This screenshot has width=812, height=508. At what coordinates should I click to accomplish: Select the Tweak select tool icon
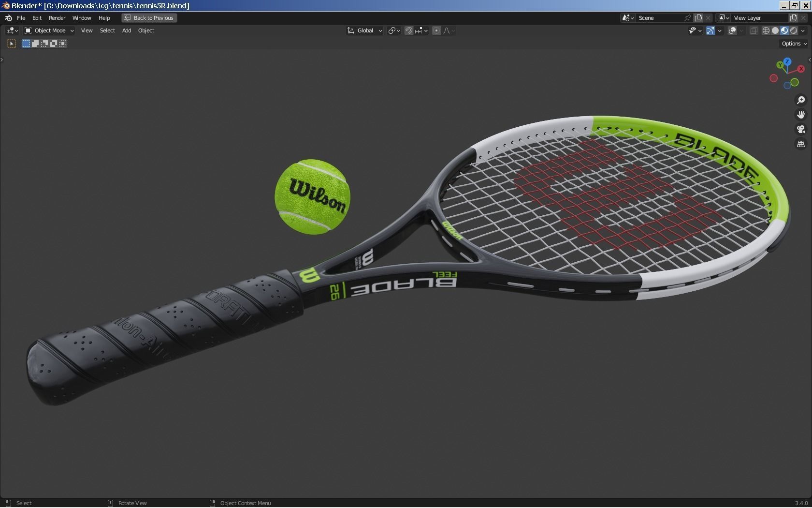click(12, 44)
